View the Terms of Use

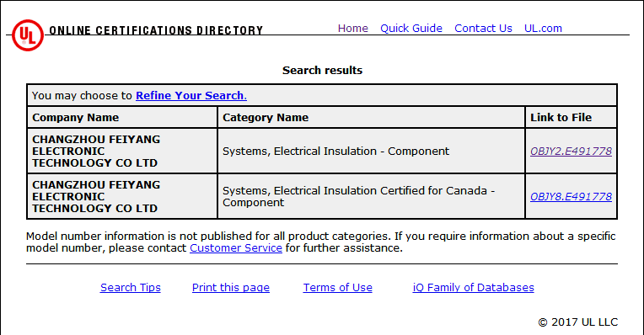[x=338, y=287]
